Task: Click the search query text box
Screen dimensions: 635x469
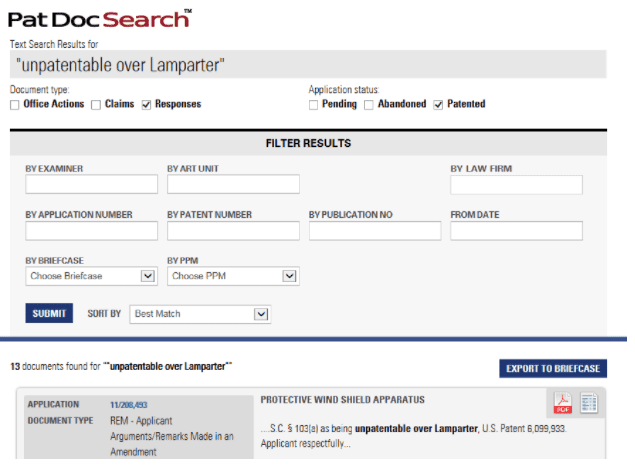Action: click(x=308, y=64)
